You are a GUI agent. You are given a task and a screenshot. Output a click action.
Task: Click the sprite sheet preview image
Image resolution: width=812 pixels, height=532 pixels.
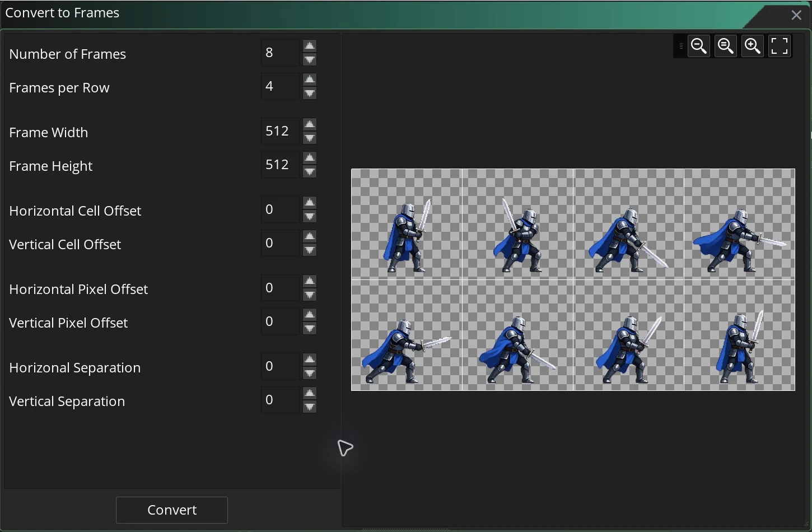coord(573,279)
